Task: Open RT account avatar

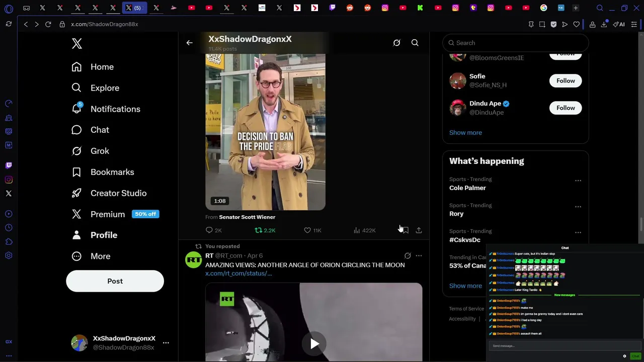Action: point(193,260)
